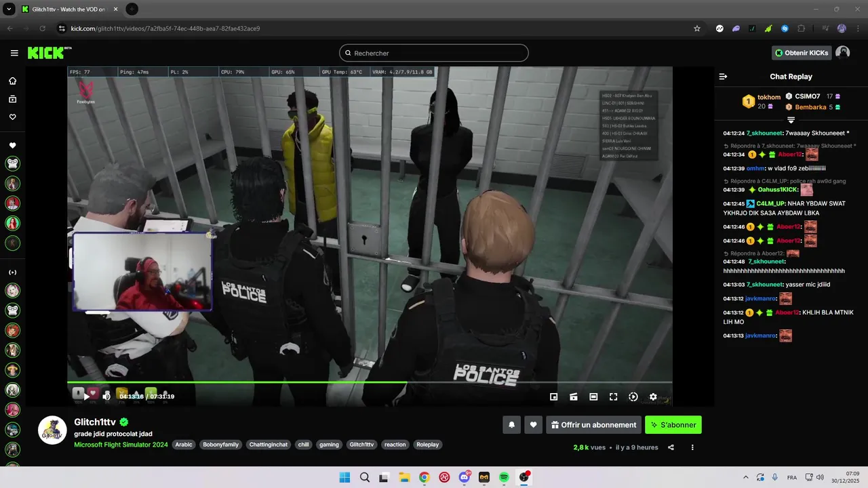Open Glitch1ttv channel avatar
This screenshot has height=488, width=868.
pyautogui.click(x=52, y=430)
